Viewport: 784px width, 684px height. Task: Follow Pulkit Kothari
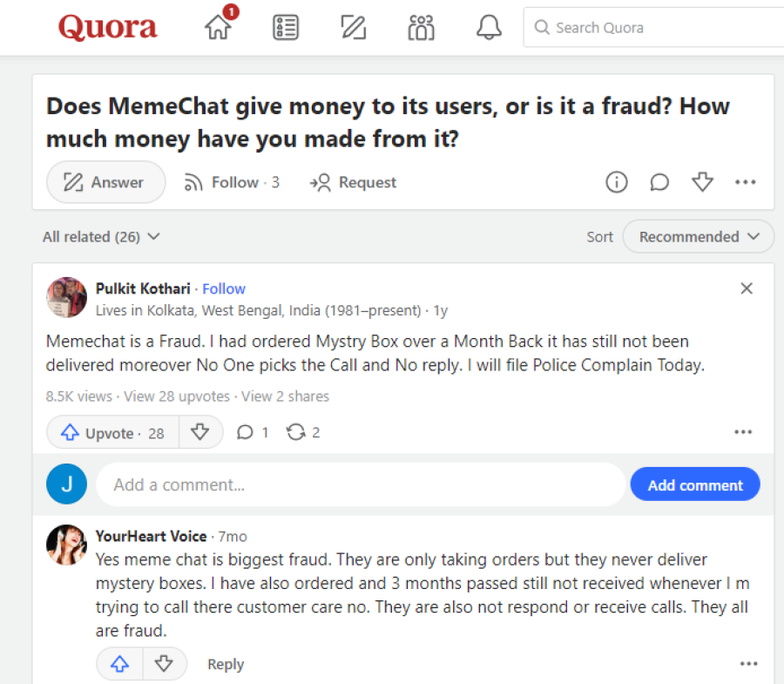point(224,289)
